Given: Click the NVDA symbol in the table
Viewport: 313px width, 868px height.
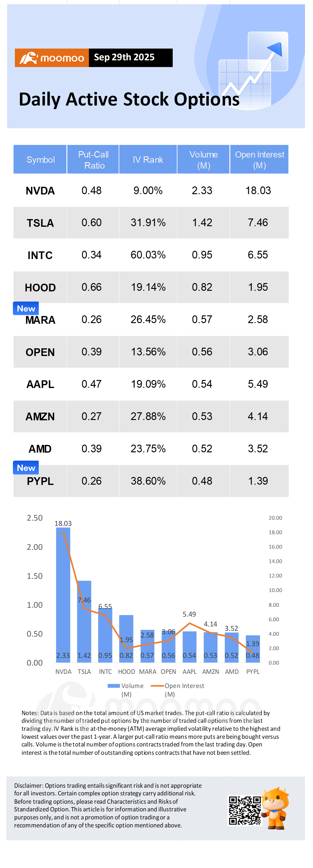Looking at the screenshot, I should [40, 191].
